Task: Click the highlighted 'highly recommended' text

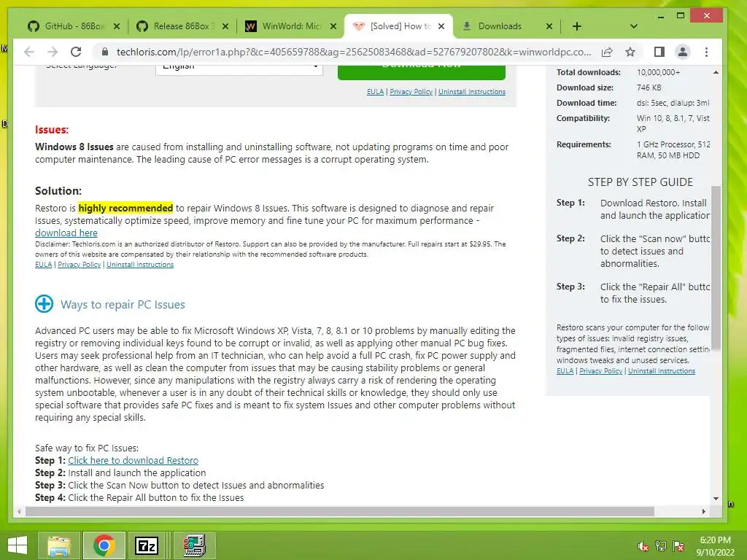Action: [125, 208]
